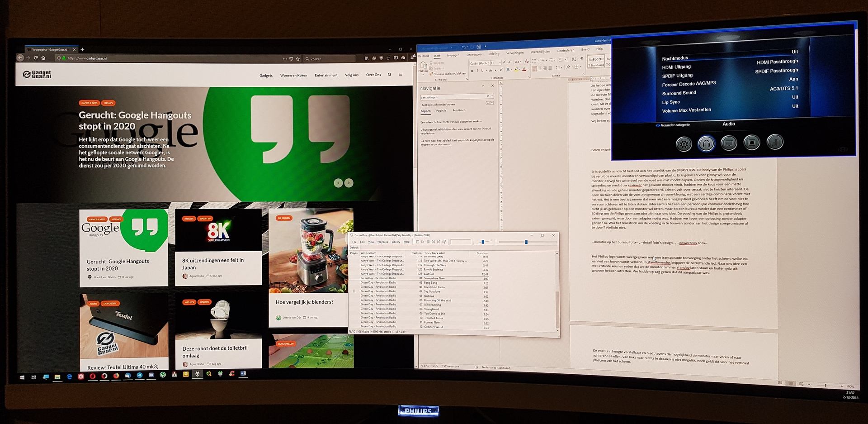Image resolution: width=868 pixels, height=424 pixels.
Task: Open article 8K uitzendingen een feit in Japan
Action: (213, 264)
